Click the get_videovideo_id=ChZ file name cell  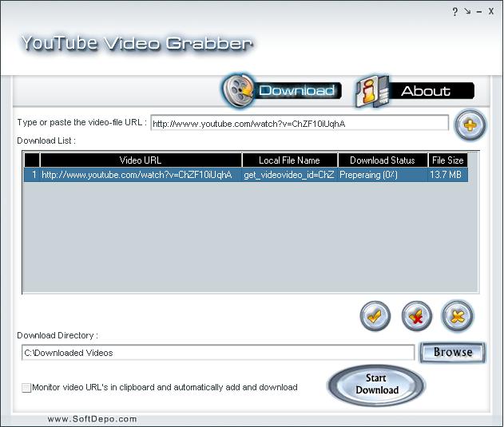click(x=289, y=175)
